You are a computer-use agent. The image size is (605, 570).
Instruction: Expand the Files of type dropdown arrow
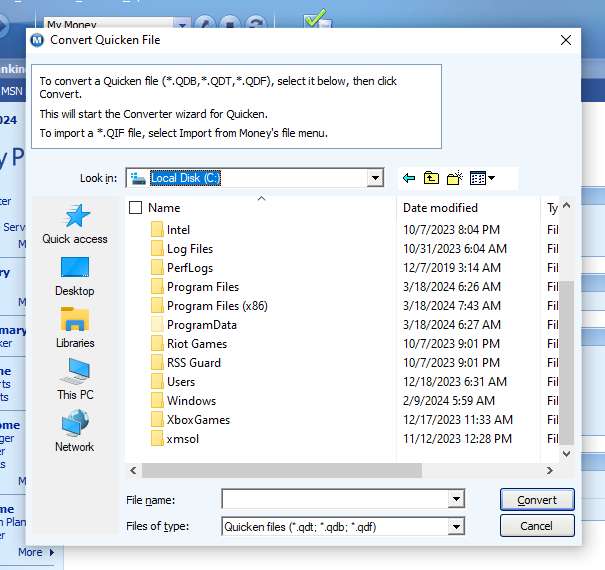[456, 526]
